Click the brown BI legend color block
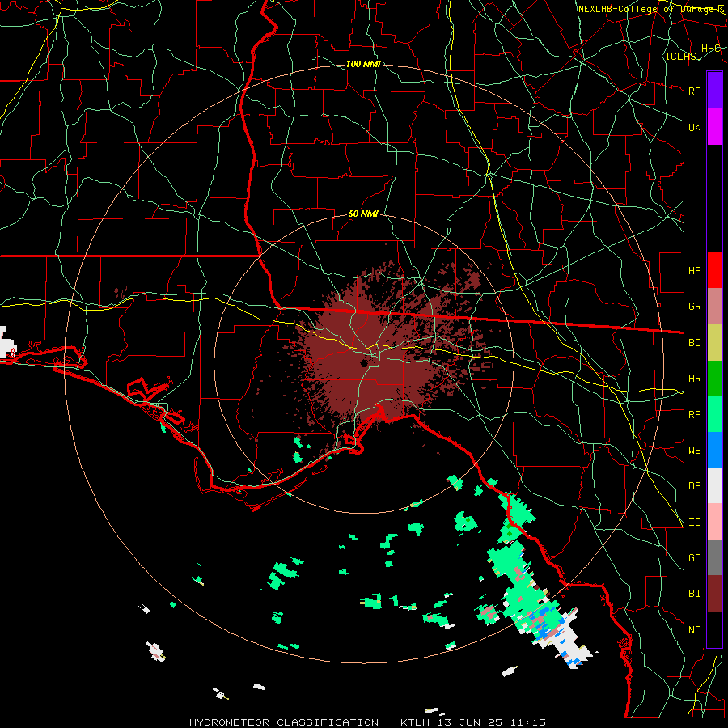The width and height of the screenshot is (728, 728). pyautogui.click(x=714, y=594)
